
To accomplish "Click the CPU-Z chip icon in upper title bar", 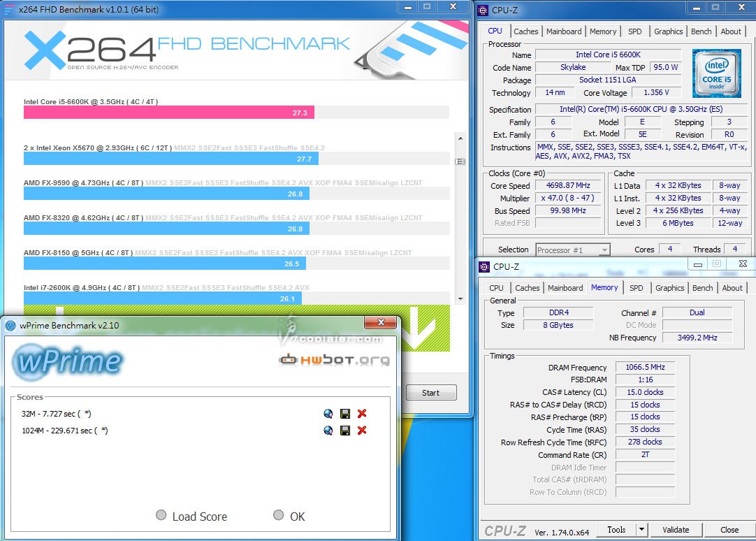I will (483, 10).
